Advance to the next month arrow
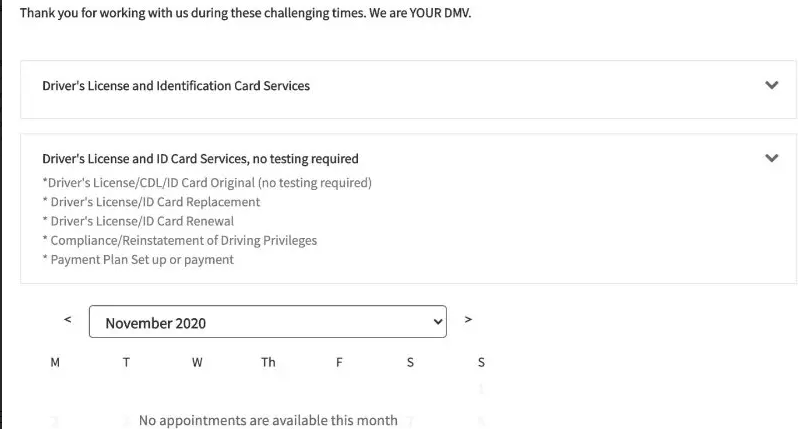Viewport: 798px width, 429px height. (x=468, y=320)
